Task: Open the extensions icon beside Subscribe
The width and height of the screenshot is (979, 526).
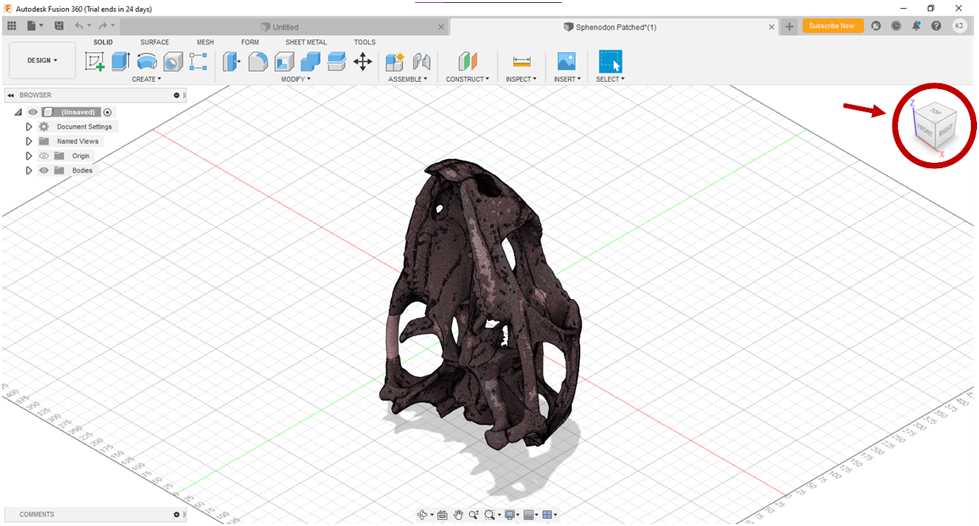Action: pyautogui.click(x=876, y=26)
